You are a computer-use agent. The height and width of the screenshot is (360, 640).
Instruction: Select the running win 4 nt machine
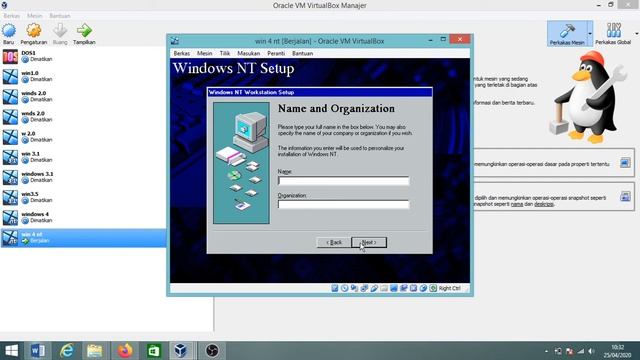click(x=83, y=238)
